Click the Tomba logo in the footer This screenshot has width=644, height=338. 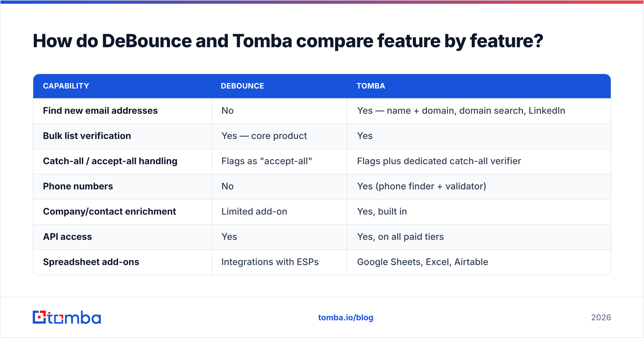[67, 317]
